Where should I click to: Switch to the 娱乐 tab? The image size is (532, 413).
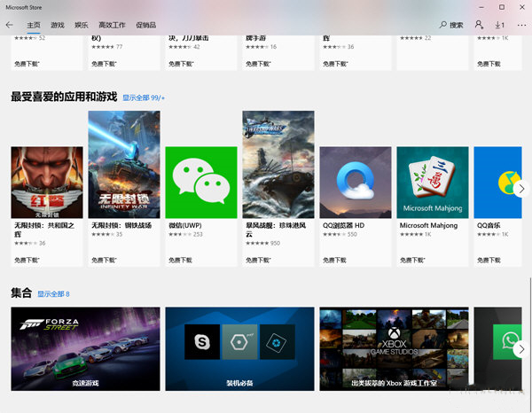[81, 25]
